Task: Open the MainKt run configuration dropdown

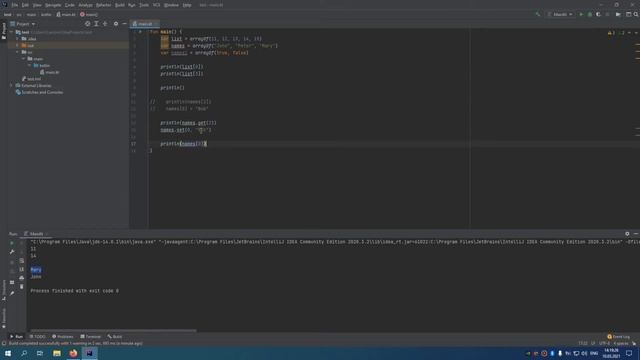Action: (560, 14)
